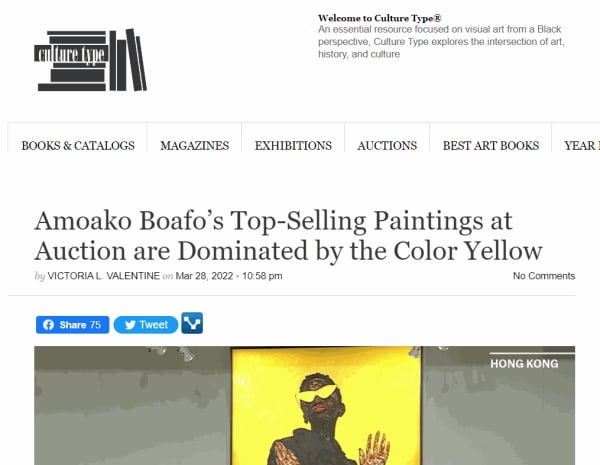Share the article on Facebook
This screenshot has height=465, width=600.
(73, 325)
